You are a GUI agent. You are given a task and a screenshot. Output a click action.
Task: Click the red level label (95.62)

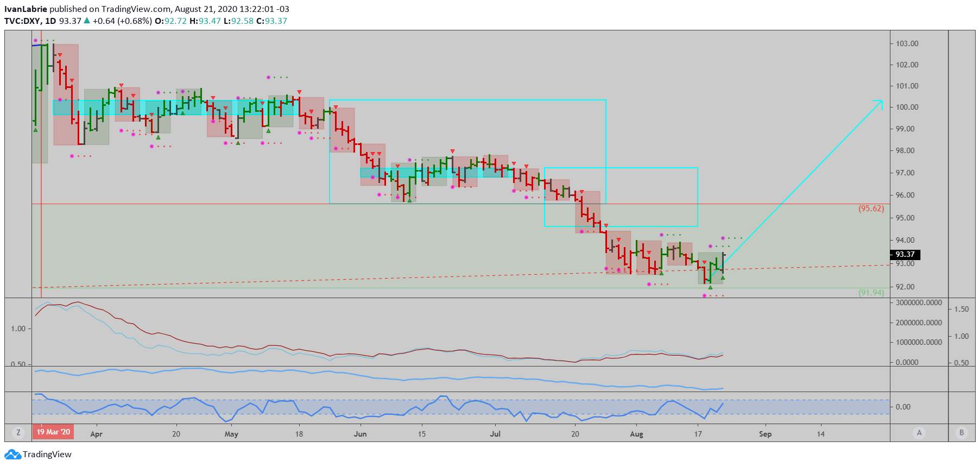pyautogui.click(x=871, y=209)
